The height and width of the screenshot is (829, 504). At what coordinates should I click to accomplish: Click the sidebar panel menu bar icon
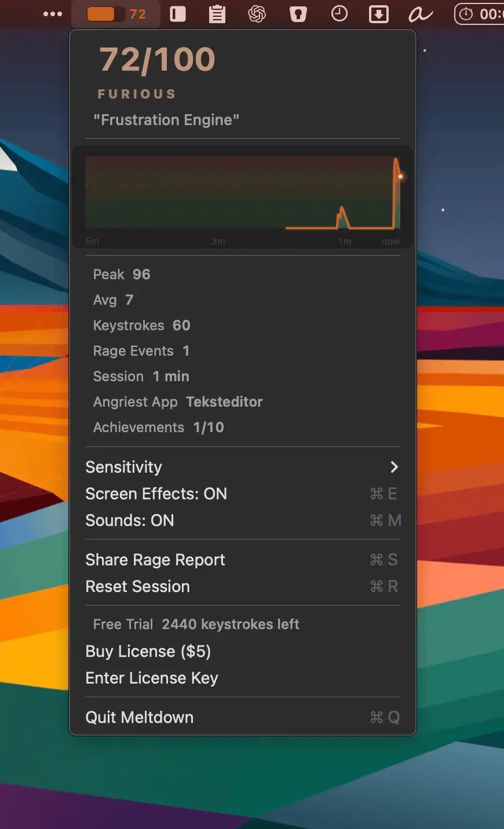(x=178, y=14)
